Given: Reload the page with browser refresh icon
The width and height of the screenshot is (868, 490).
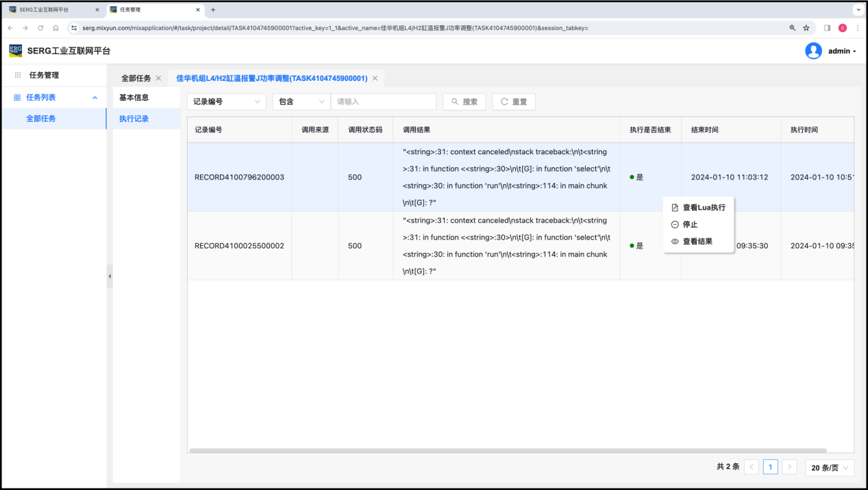Looking at the screenshot, I should point(40,28).
